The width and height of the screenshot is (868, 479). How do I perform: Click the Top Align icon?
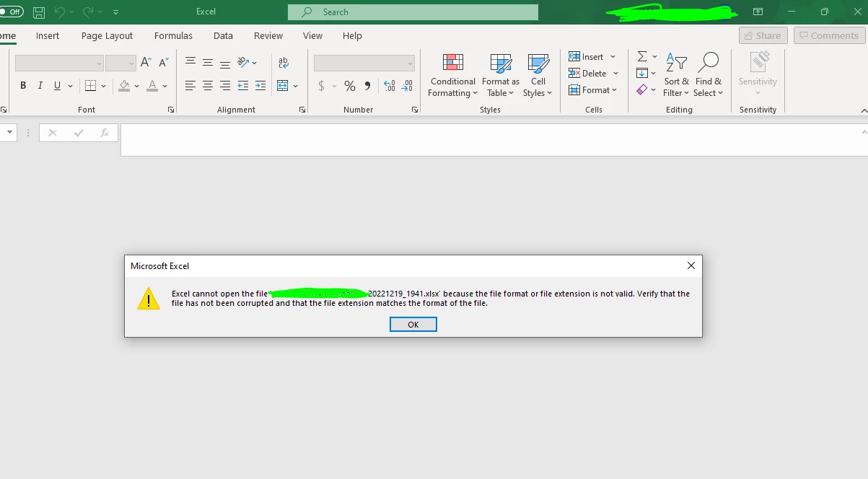(190, 63)
